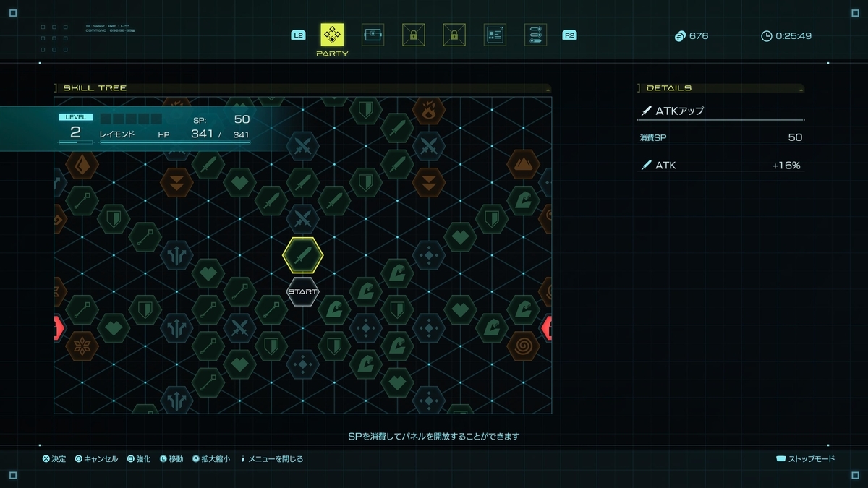Select the orange mountain skill node
Screen dimensions: 868x488
[x=523, y=165]
